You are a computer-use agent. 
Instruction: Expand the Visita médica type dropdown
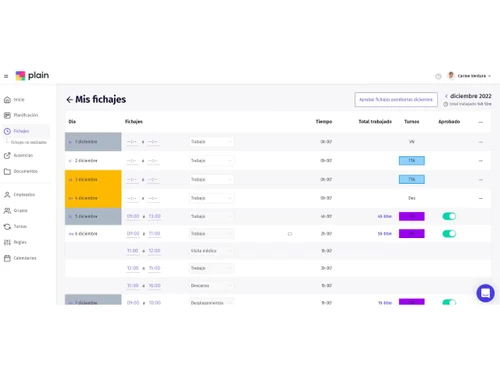tap(211, 251)
